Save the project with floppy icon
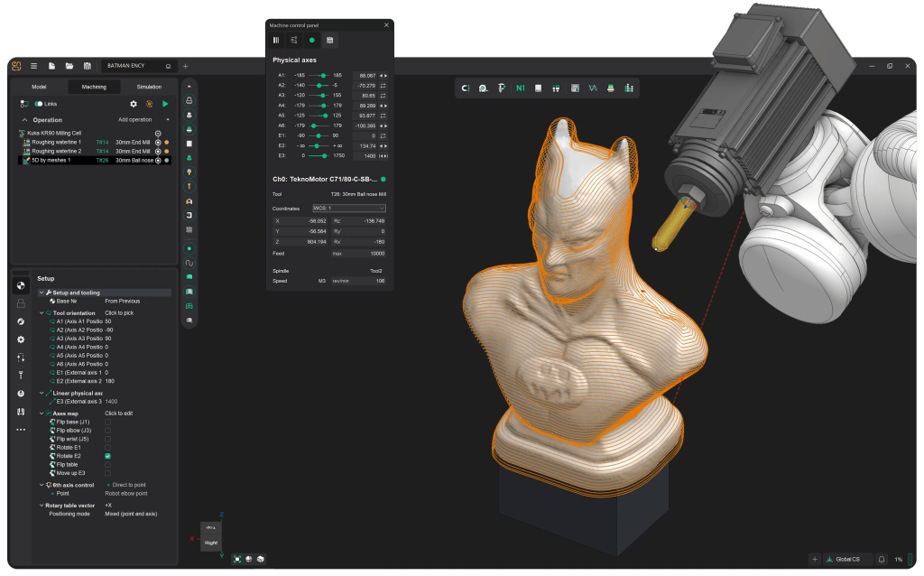The height and width of the screenshot is (576, 924). pyautogui.click(x=88, y=66)
